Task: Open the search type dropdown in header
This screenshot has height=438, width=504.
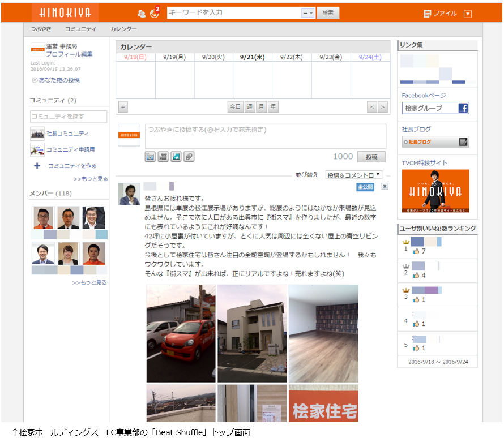Action: 308,12
